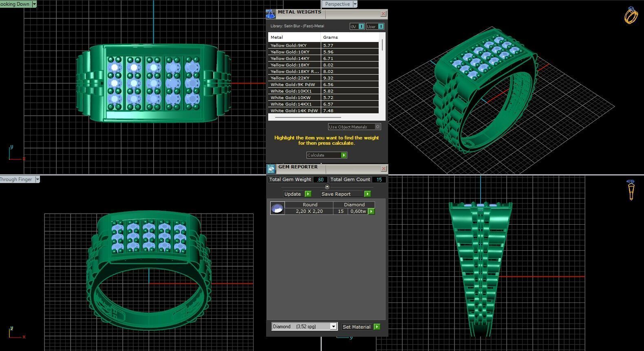Select the round diamond gem thumbnail
Image resolution: width=644 pixels, height=351 pixels.
pos(278,208)
